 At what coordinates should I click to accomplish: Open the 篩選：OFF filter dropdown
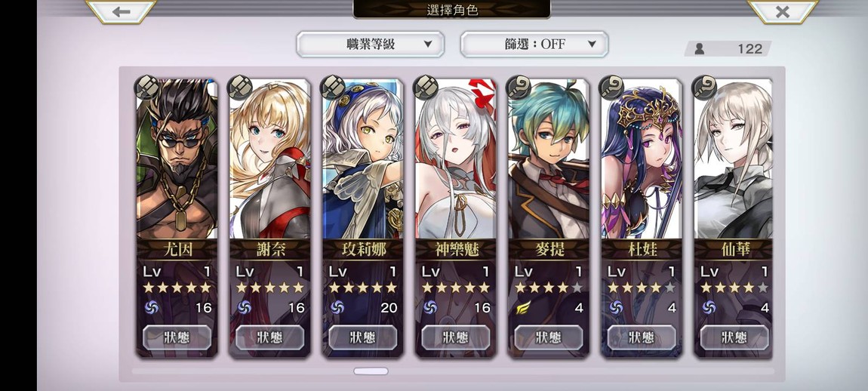534,45
